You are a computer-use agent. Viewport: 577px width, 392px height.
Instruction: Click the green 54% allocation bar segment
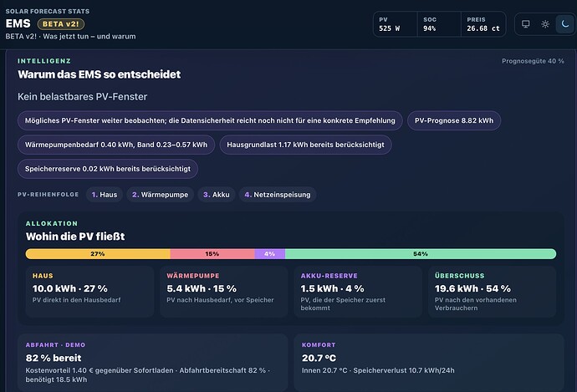pyautogui.click(x=421, y=254)
